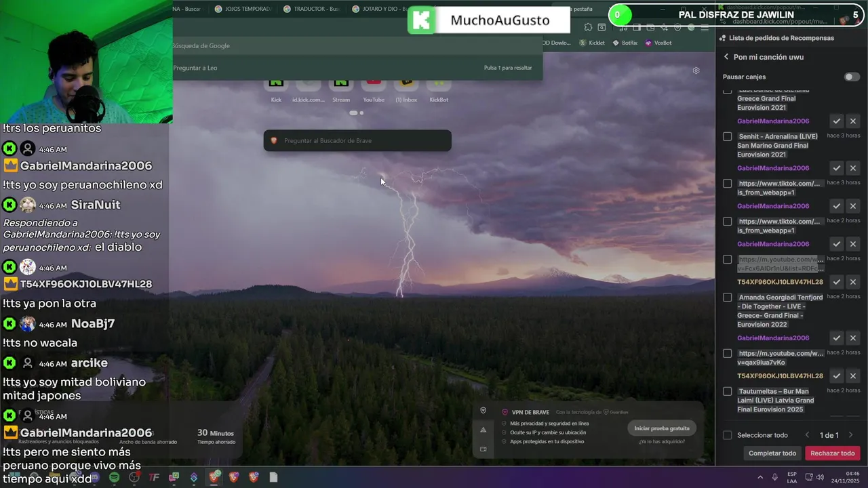Click Completar todo button
The height and width of the screenshot is (488, 868).
click(x=772, y=453)
